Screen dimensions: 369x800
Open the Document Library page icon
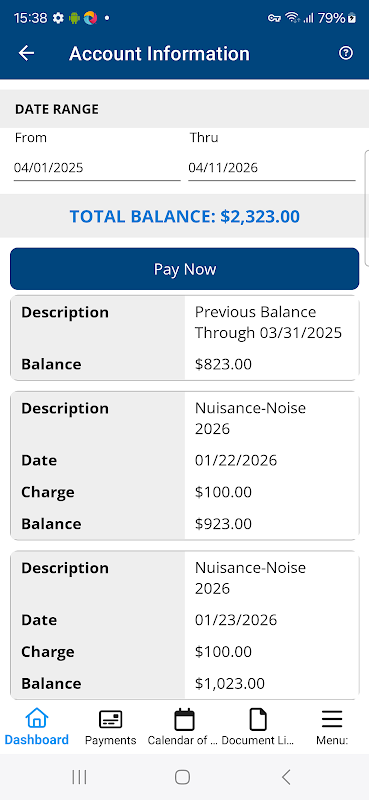(x=258, y=719)
